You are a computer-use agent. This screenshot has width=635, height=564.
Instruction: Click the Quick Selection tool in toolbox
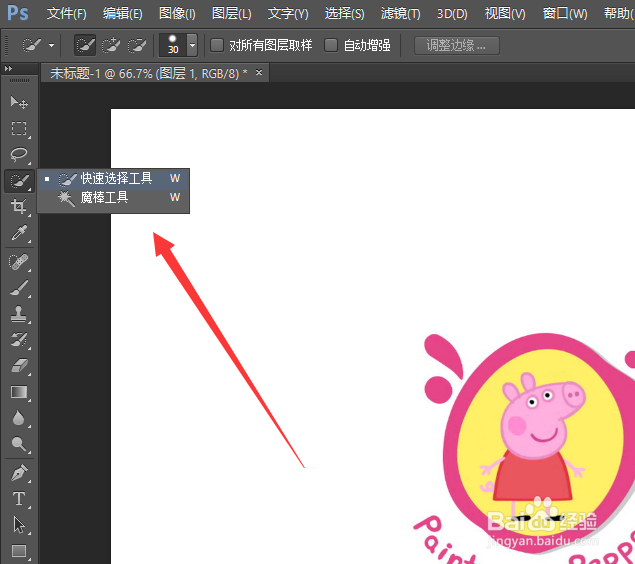19,181
